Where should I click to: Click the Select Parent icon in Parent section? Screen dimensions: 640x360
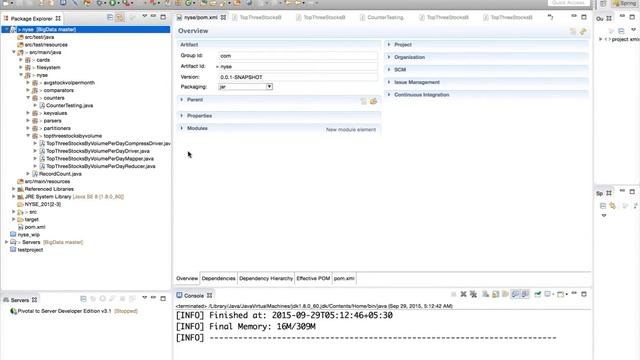point(363,101)
